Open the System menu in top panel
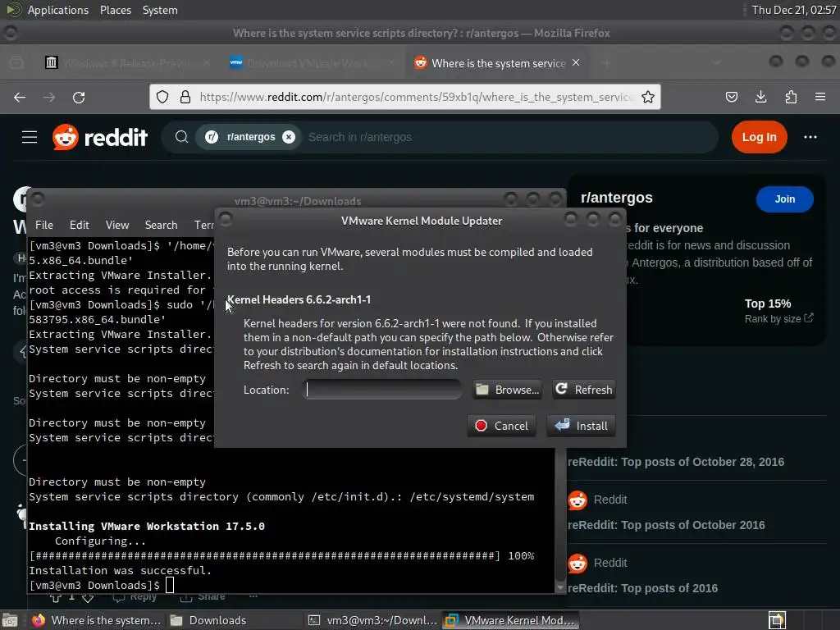 [160, 10]
